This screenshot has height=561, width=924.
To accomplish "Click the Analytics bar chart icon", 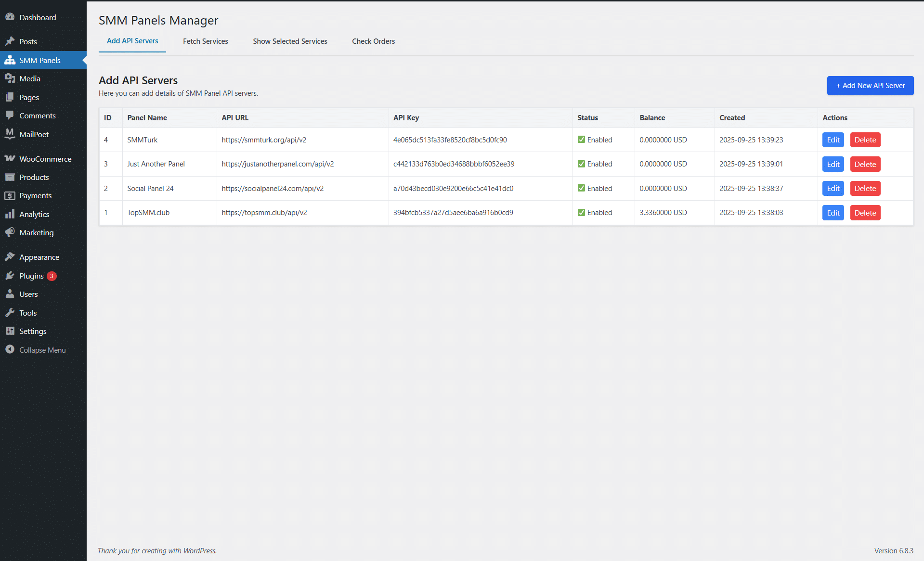I will [10, 214].
